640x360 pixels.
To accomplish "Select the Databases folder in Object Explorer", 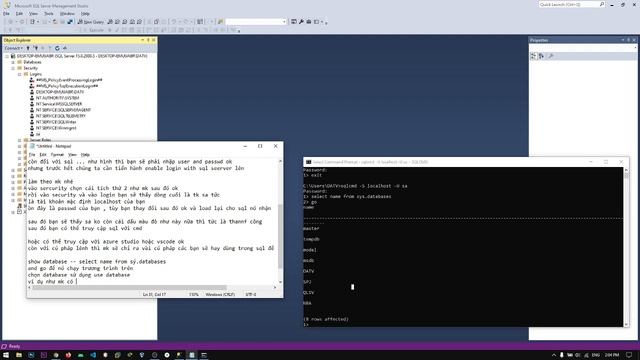I will [32, 62].
